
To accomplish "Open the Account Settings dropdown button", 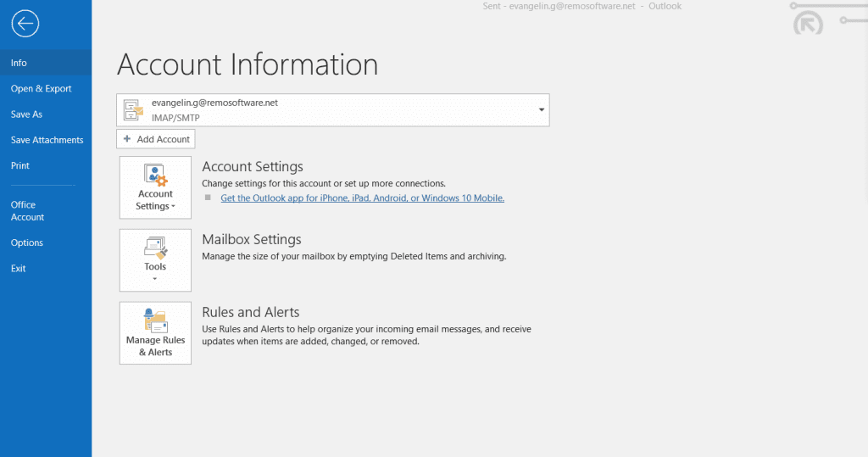I will click(156, 187).
